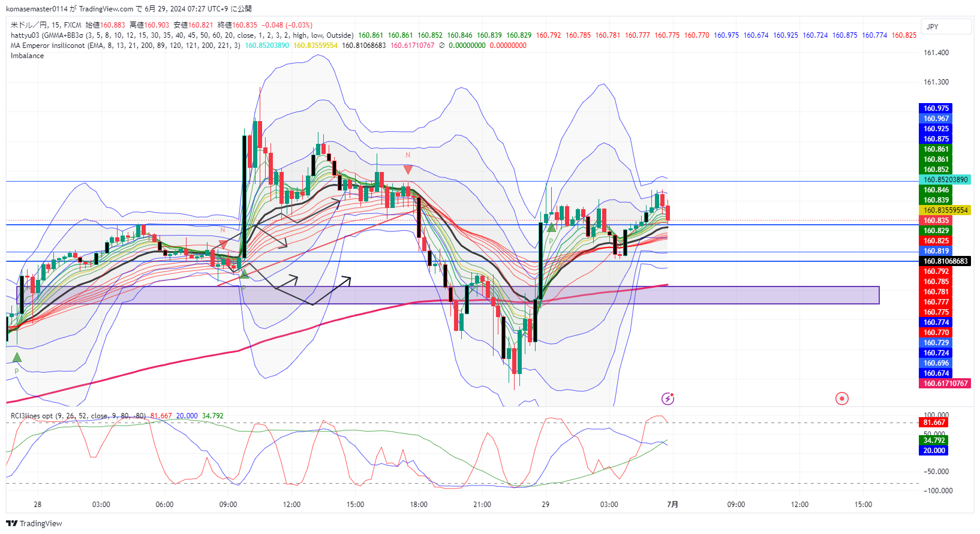This screenshot has width=980, height=534.
Task: Click the red N down-triangle near 18:00
Action: tap(408, 170)
